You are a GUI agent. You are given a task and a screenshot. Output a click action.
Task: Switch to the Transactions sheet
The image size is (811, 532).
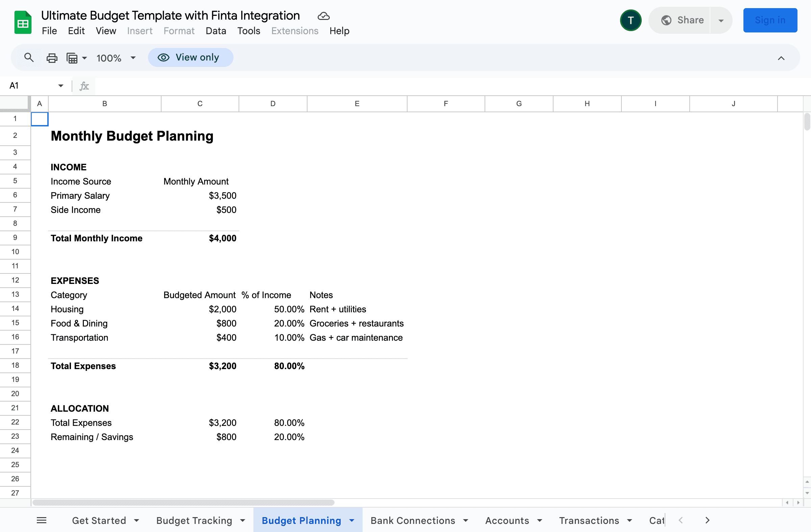[x=589, y=521]
